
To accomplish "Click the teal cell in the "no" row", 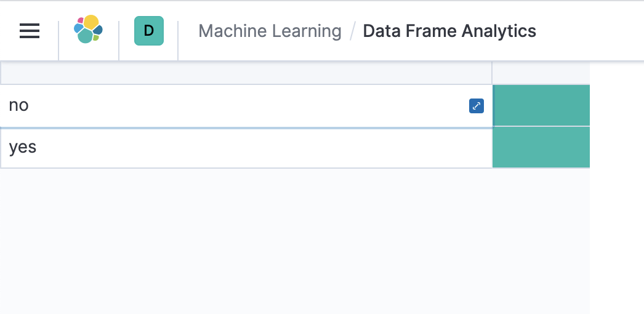I will (x=541, y=106).
